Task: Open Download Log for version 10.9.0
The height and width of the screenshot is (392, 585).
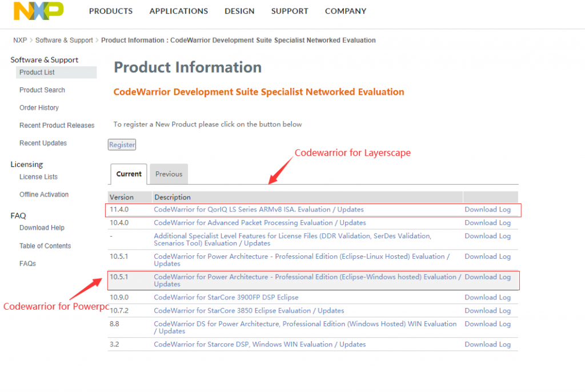Action: (488, 298)
